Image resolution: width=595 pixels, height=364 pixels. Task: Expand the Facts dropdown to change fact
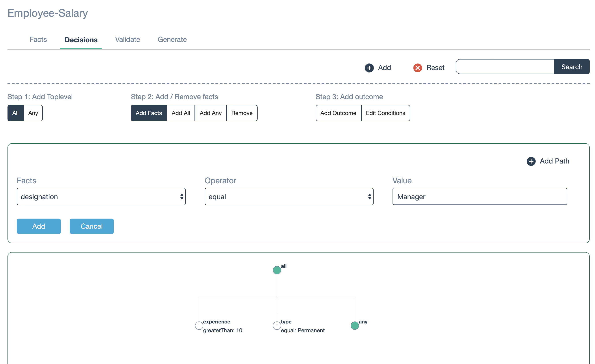[x=101, y=196]
